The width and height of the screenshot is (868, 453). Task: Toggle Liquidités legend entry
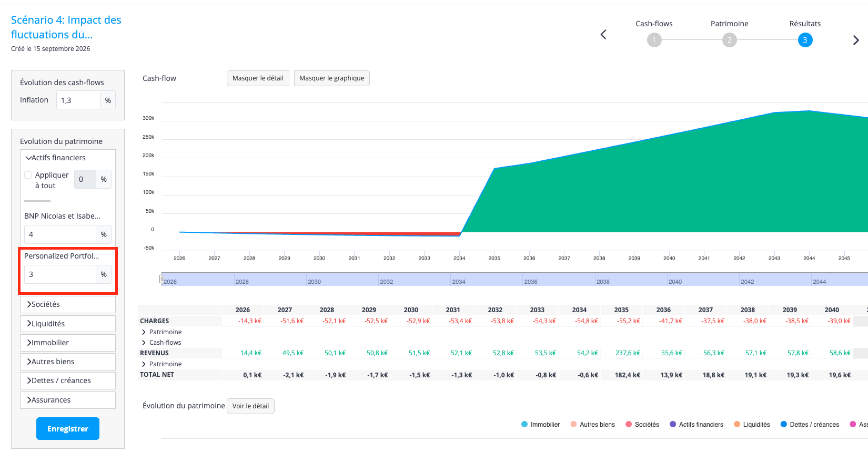(752, 425)
